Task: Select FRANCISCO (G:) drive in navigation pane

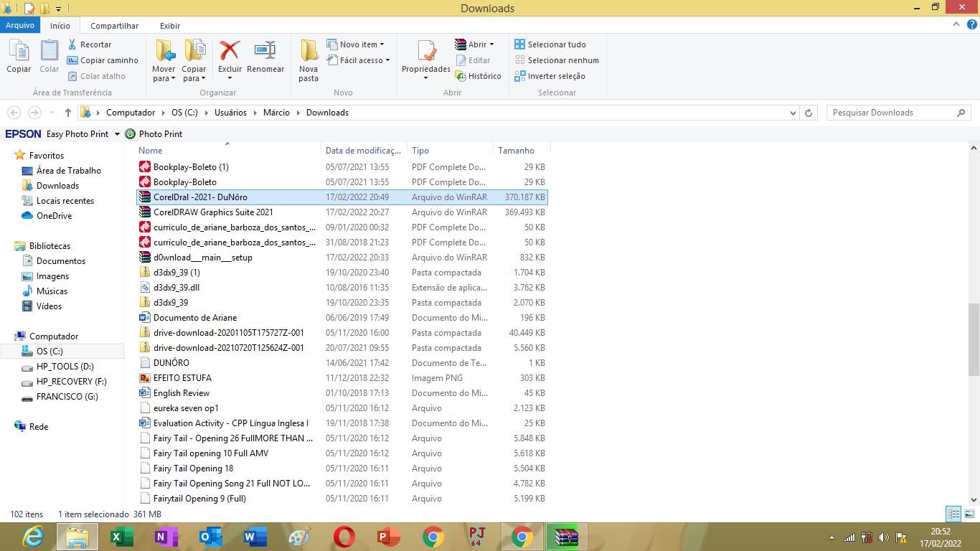Action: point(67,397)
